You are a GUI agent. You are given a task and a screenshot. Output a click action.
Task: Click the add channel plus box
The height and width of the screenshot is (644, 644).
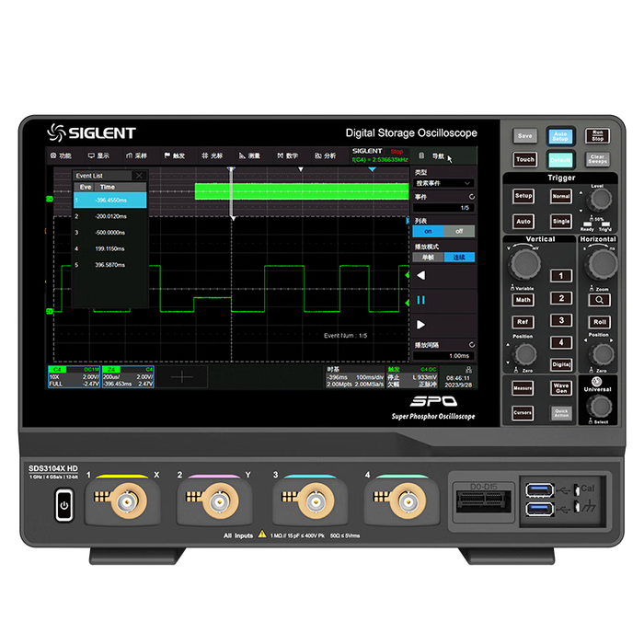coord(182,377)
